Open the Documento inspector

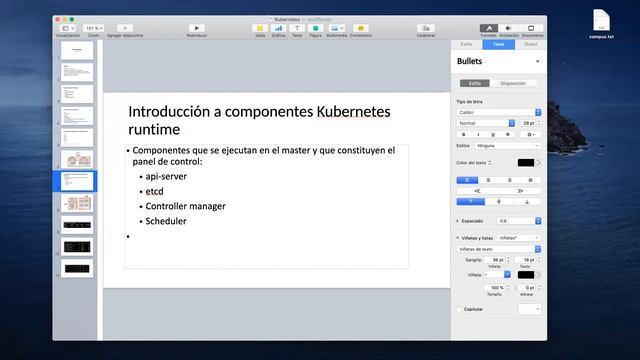(x=531, y=28)
